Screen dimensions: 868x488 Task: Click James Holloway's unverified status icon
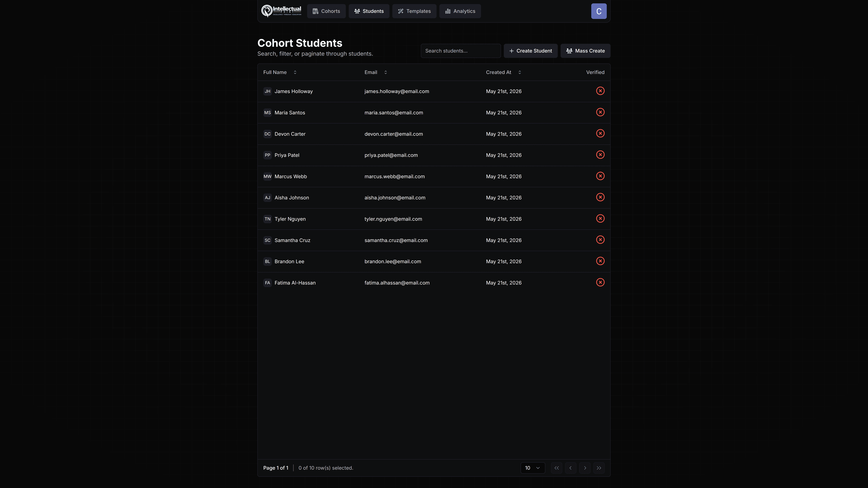pyautogui.click(x=600, y=91)
